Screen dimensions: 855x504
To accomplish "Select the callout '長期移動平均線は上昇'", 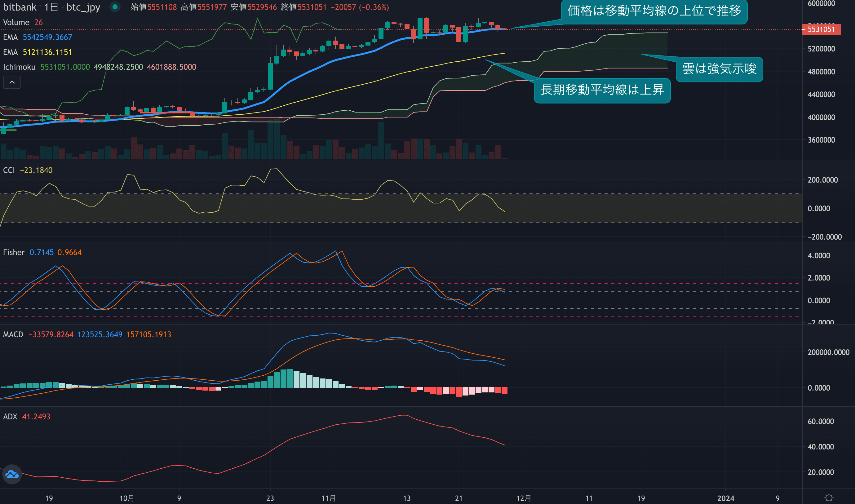I will (x=602, y=90).
